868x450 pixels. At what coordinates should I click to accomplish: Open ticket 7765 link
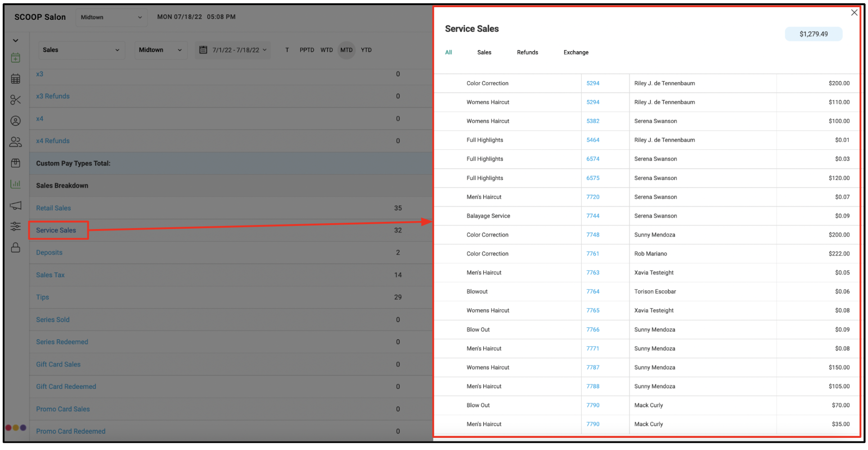(592, 310)
